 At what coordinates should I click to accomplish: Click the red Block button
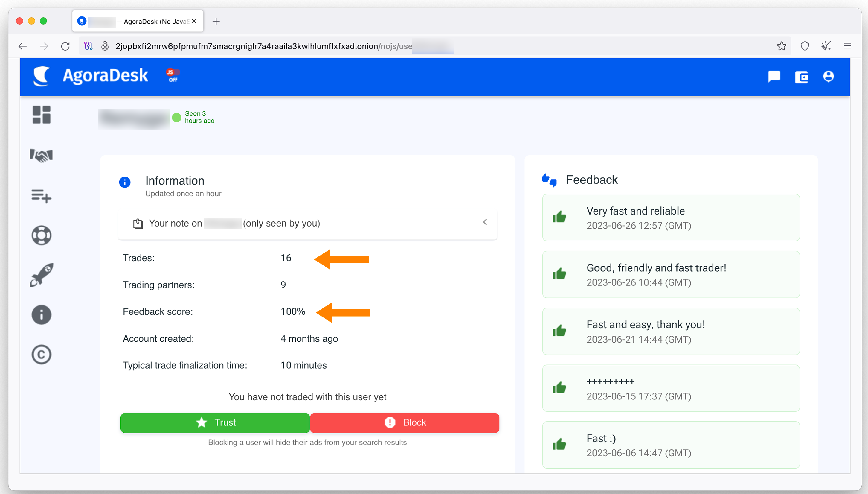pos(405,423)
